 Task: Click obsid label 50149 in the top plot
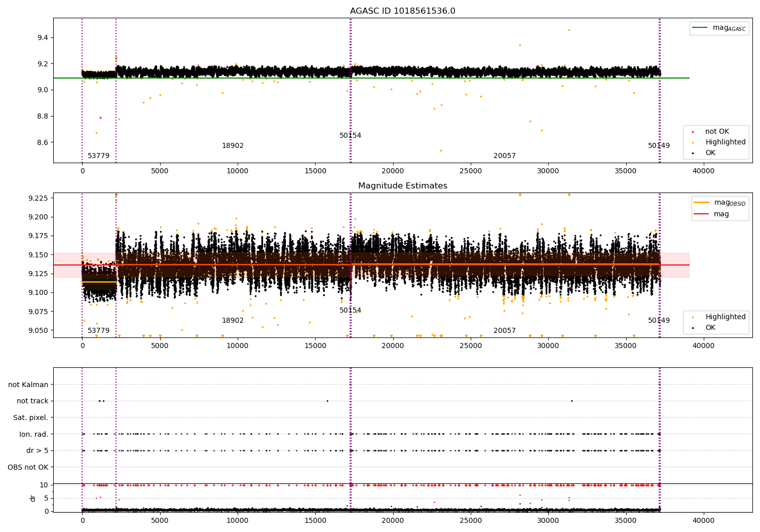click(x=659, y=146)
